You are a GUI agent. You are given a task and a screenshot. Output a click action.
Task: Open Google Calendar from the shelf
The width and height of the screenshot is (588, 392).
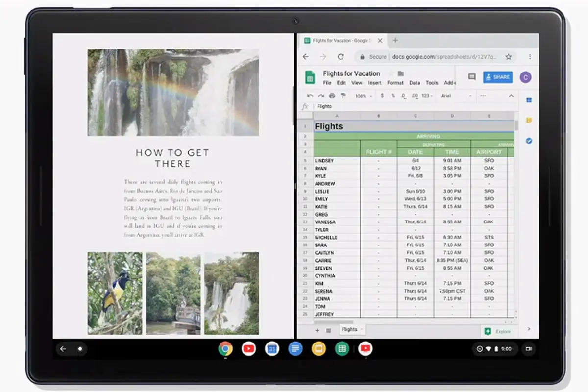(x=272, y=349)
